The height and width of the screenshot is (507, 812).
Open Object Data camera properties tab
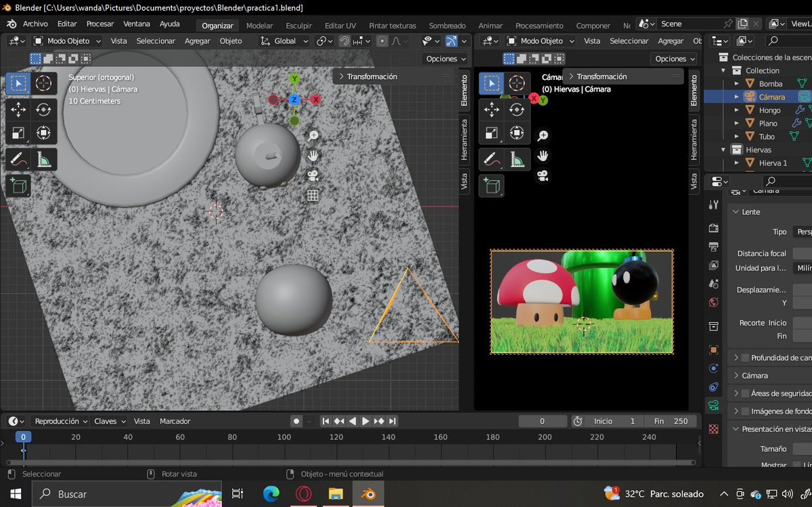[713, 405]
